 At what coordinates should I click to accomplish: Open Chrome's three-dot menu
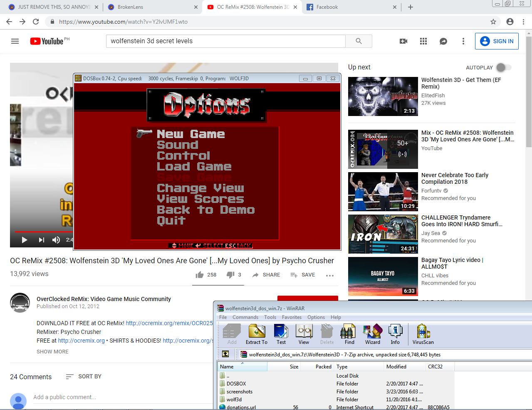(x=524, y=22)
